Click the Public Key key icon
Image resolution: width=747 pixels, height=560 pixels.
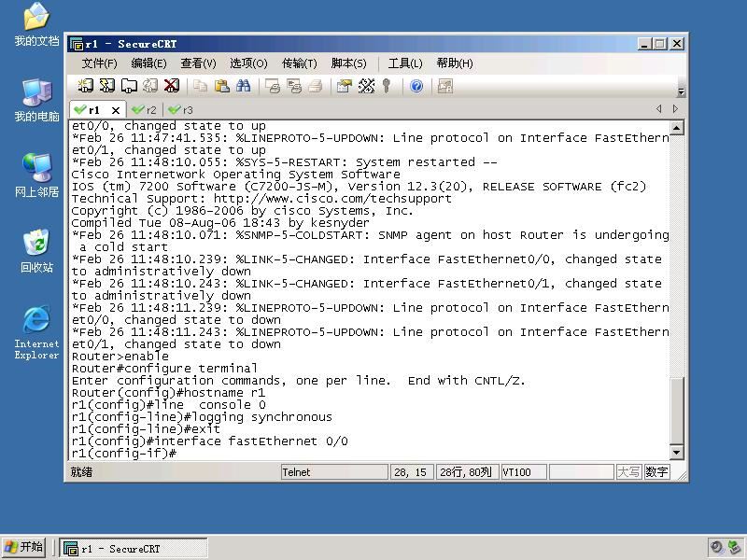[x=387, y=86]
